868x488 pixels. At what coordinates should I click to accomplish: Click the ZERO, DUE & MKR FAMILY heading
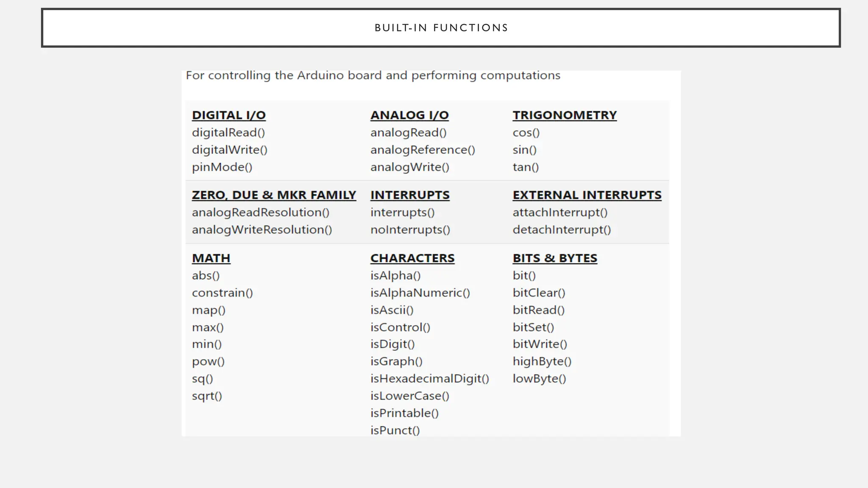[274, 195]
